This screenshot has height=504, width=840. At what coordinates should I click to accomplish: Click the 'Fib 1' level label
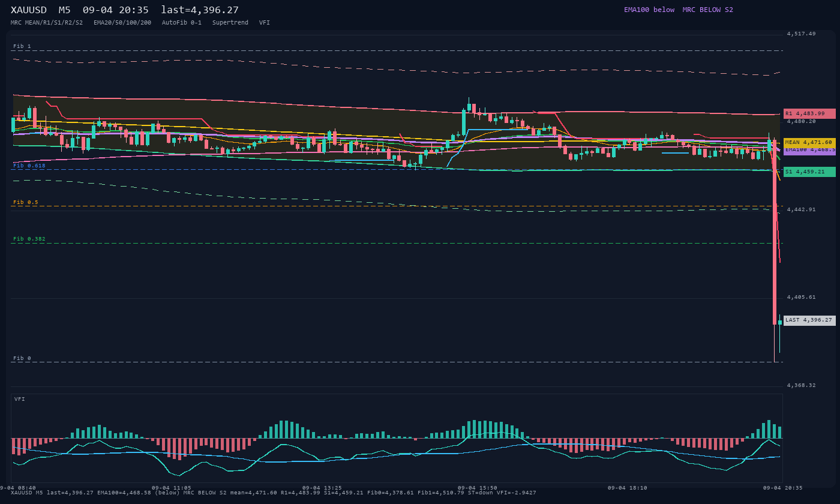coord(22,46)
